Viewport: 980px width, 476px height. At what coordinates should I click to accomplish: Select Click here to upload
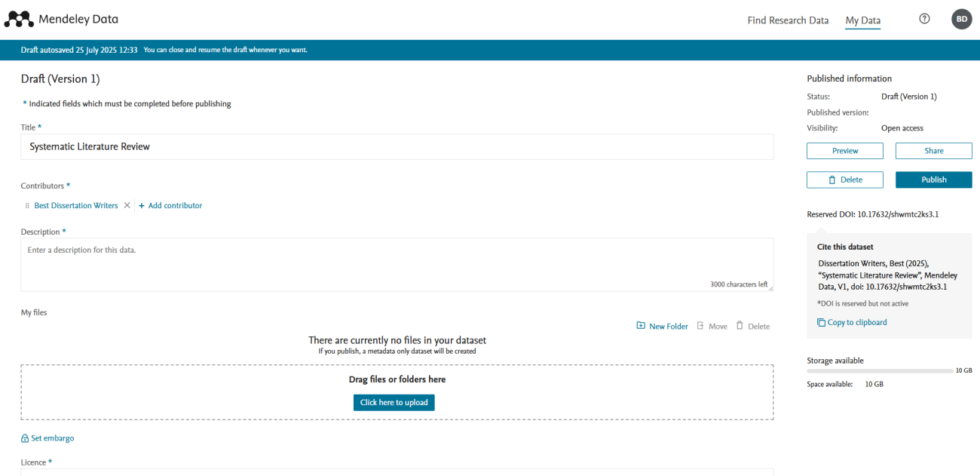394,402
